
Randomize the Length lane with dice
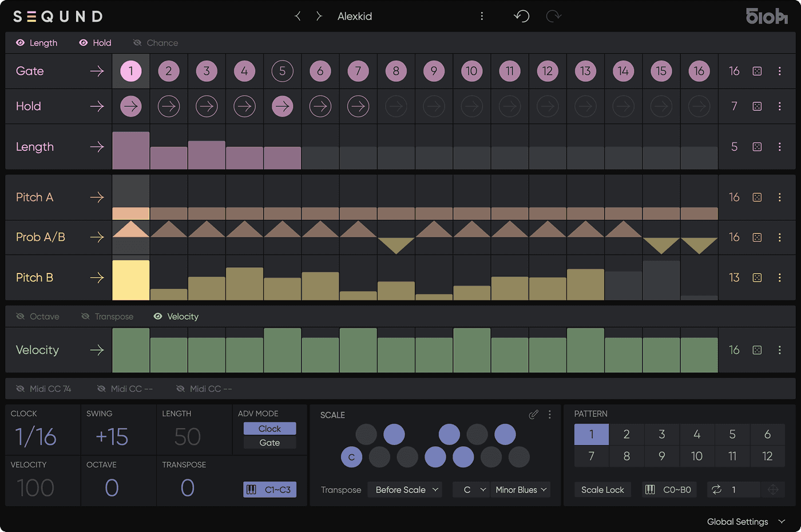[757, 147]
